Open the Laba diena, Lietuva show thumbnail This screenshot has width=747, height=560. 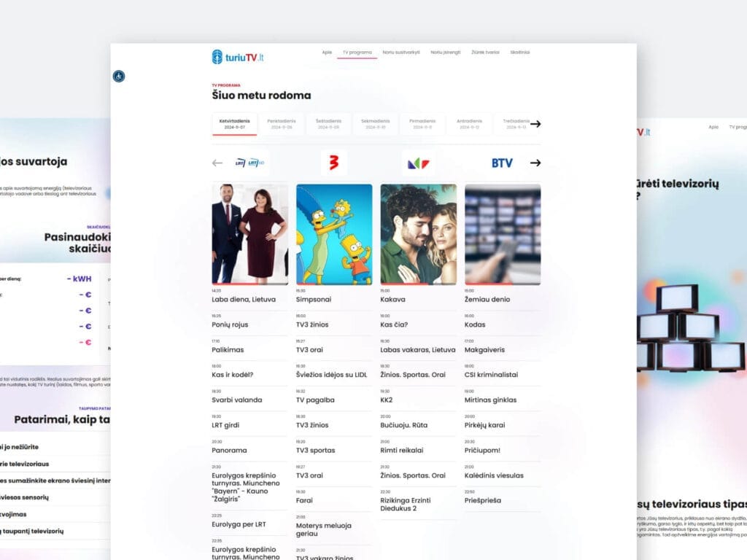pos(250,234)
